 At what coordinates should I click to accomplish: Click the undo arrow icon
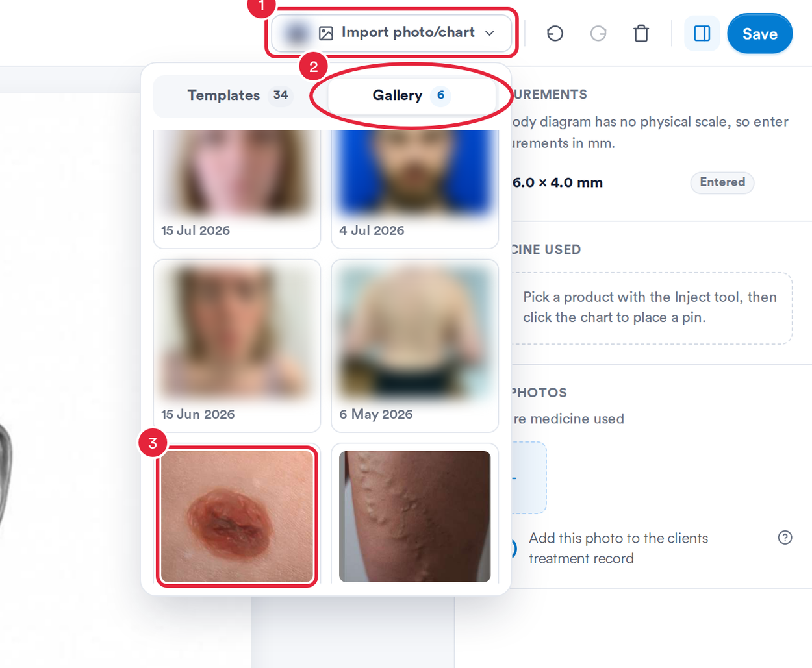555,33
